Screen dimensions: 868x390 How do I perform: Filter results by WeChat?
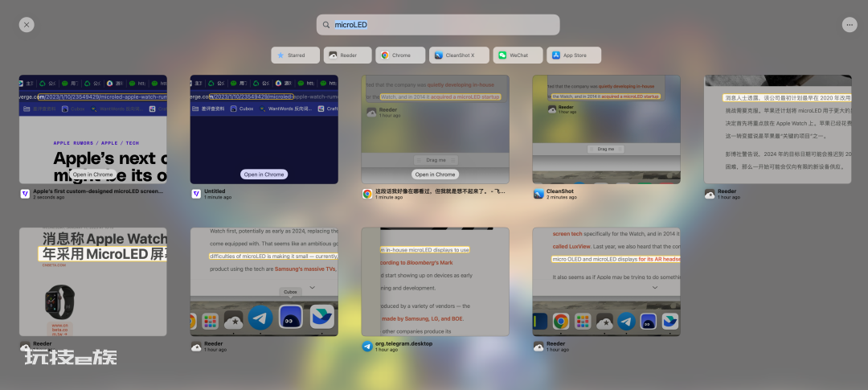tap(518, 55)
